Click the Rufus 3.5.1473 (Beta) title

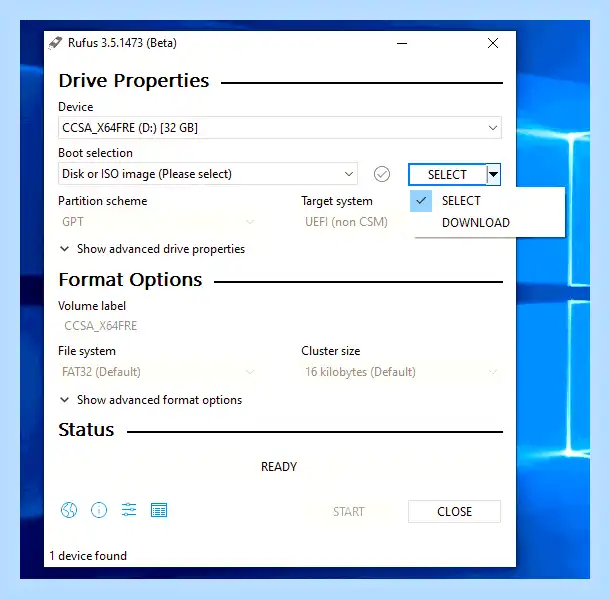[122, 43]
